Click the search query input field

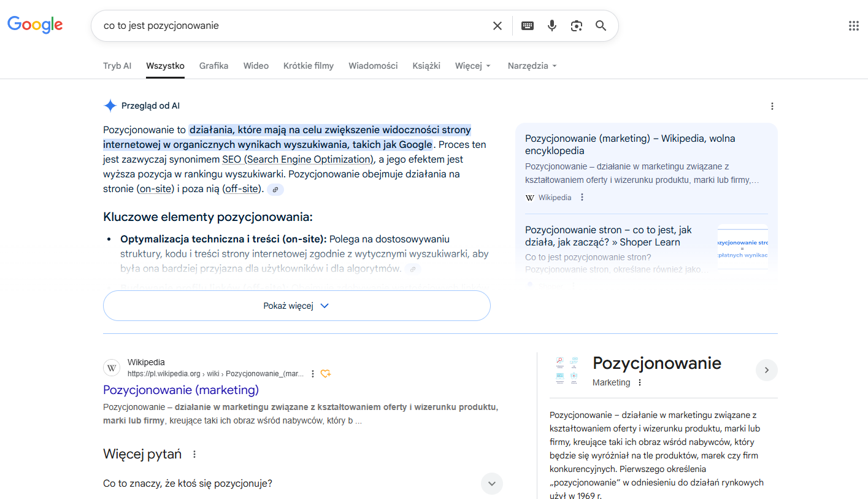(294, 26)
